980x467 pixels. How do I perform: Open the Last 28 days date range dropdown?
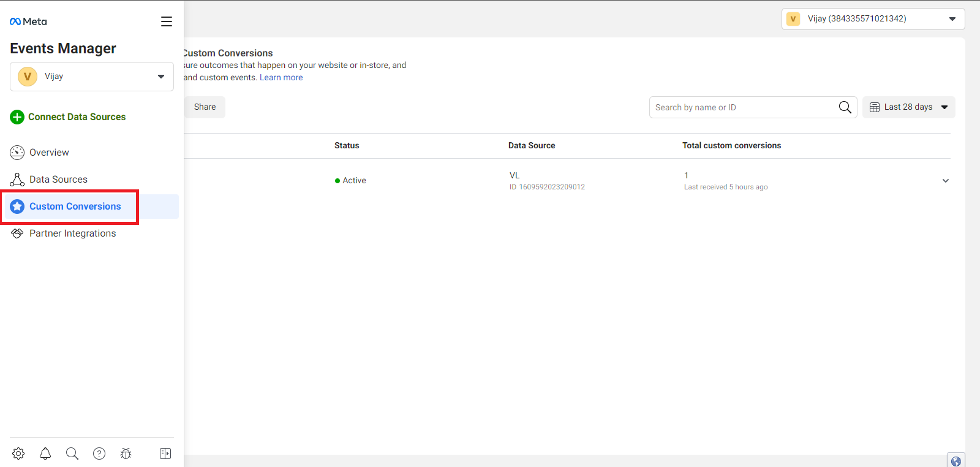pos(908,107)
